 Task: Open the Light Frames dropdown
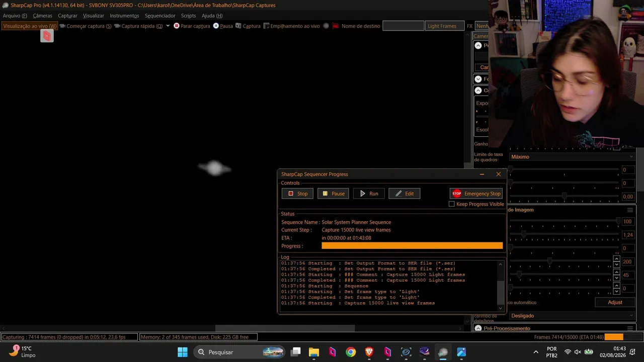pos(445,26)
